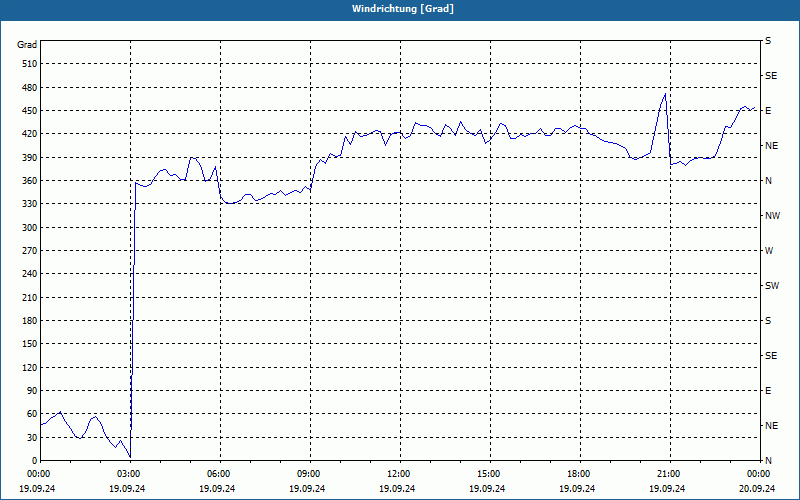Viewport: 800px width, 500px height.
Task: Click the 21:00 time label
Action: tap(669, 473)
